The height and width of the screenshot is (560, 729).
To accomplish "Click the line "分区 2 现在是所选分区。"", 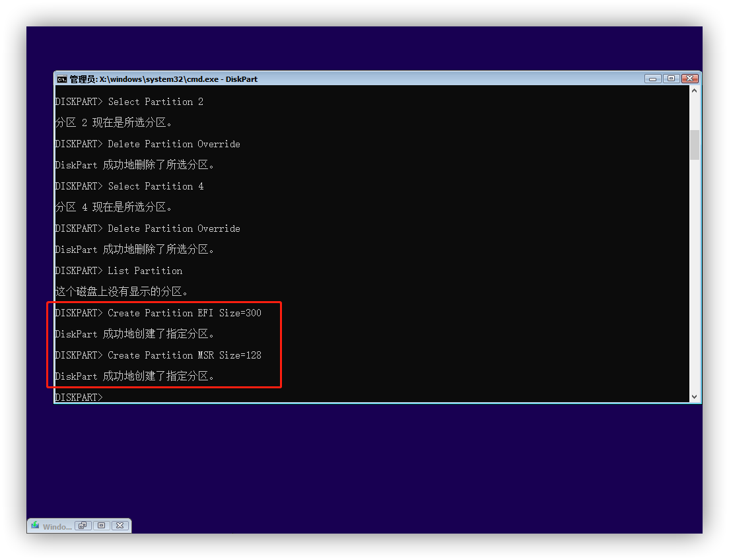I will [x=114, y=123].
